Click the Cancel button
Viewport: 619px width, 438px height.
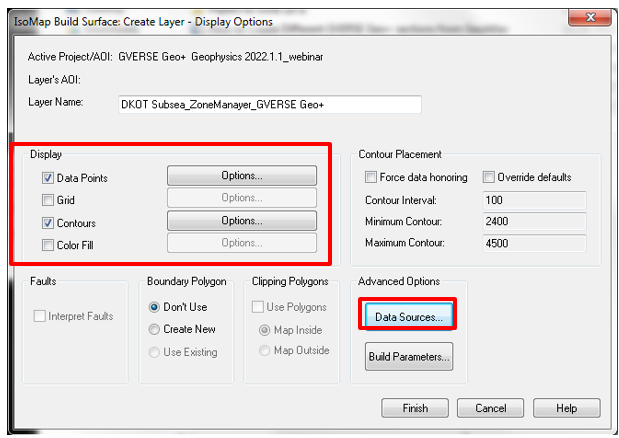(x=490, y=408)
